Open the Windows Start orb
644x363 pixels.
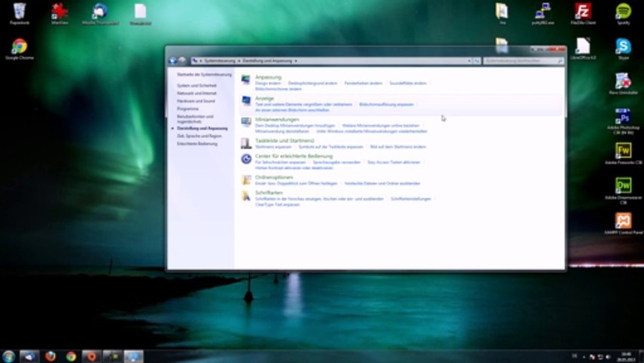point(9,356)
